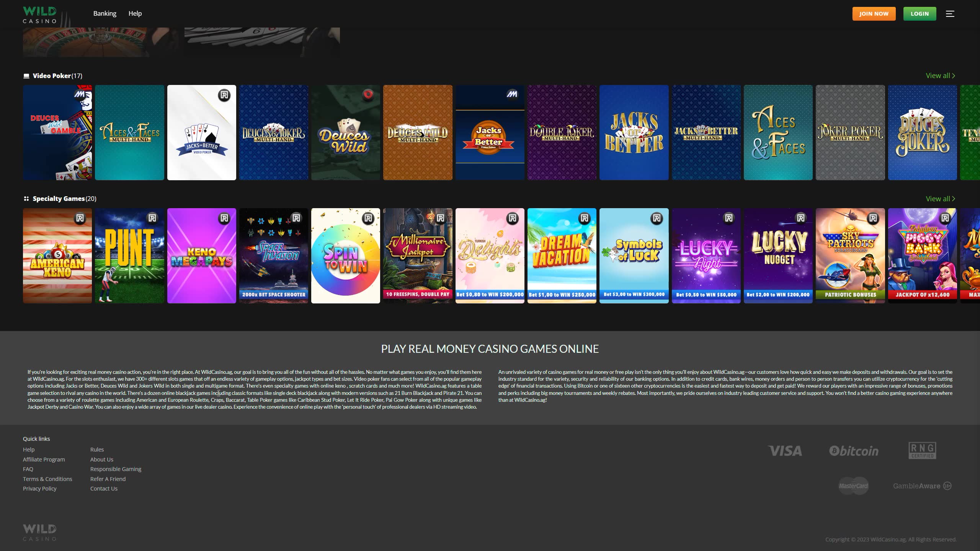The width and height of the screenshot is (980, 551).
Task: Expand Video Poker with View all
Action: 940,76
